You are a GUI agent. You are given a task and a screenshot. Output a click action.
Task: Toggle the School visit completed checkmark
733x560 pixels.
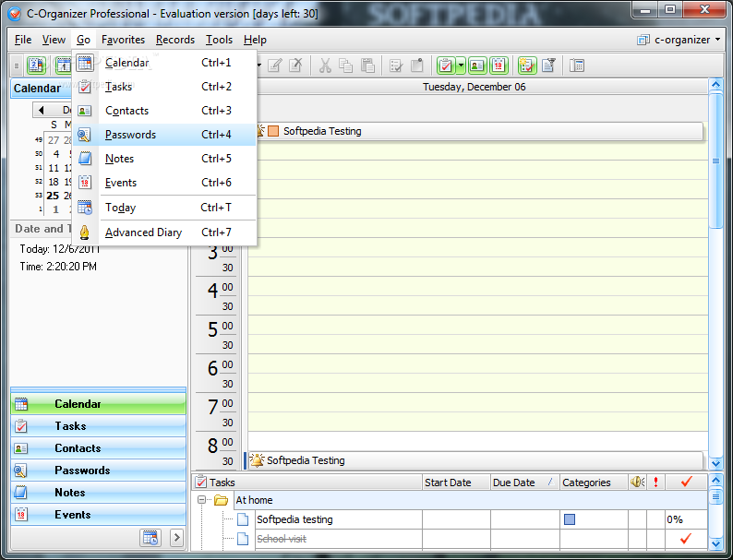(x=686, y=539)
